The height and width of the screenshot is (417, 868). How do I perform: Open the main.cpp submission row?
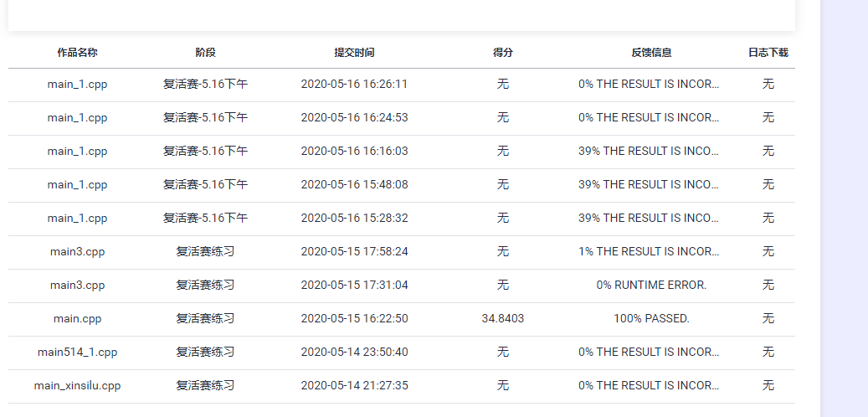pyautogui.click(x=401, y=319)
